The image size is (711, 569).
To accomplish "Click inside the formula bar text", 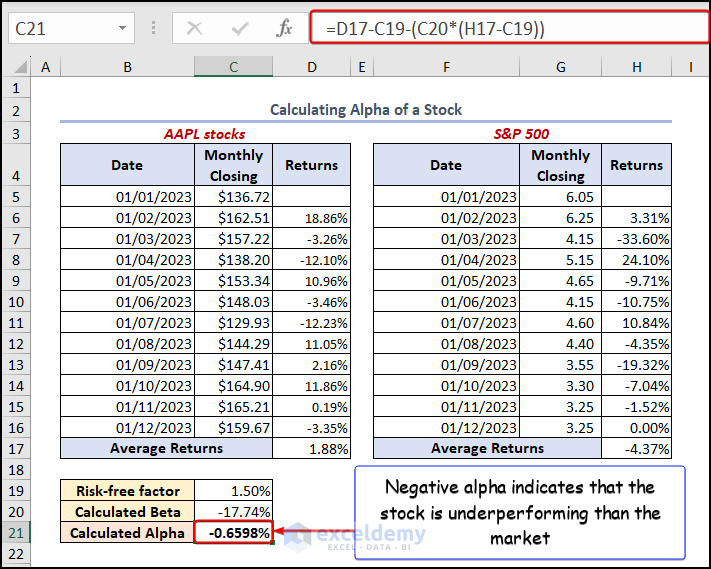I will pos(509,29).
